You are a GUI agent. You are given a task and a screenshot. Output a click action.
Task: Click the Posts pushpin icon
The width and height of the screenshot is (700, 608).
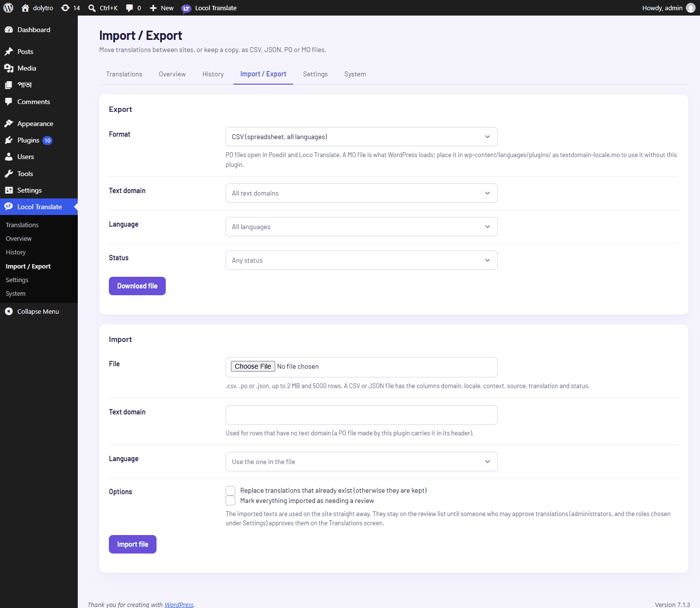coord(9,52)
